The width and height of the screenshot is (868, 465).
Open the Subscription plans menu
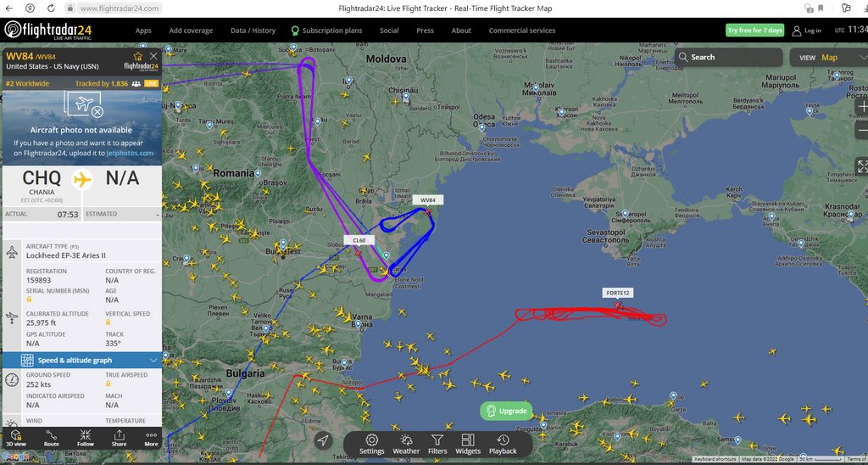326,31
